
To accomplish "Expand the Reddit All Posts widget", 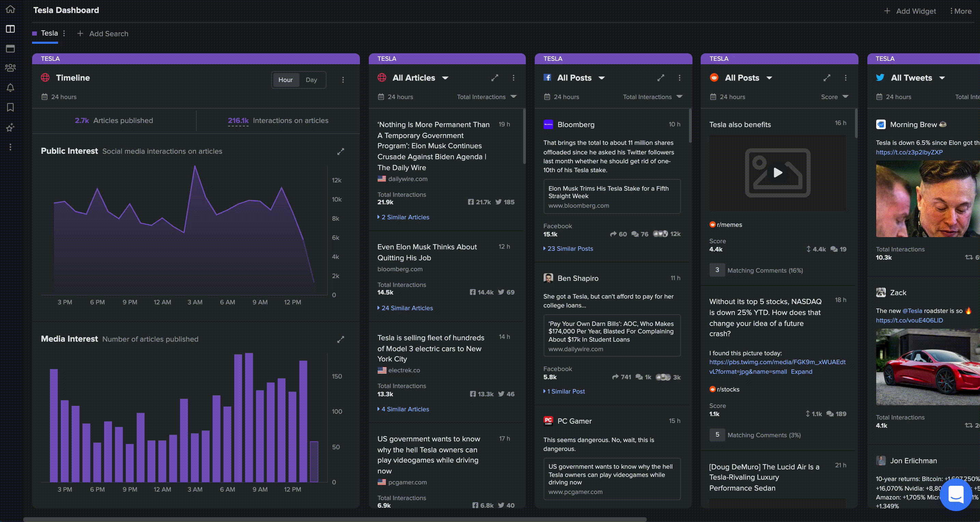I will pyautogui.click(x=827, y=78).
